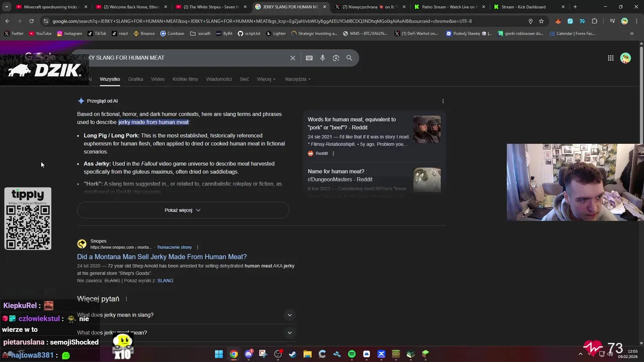Open thumbnail of DungeonMasters Reddit result
This screenshot has width=644, height=362.
427,180
